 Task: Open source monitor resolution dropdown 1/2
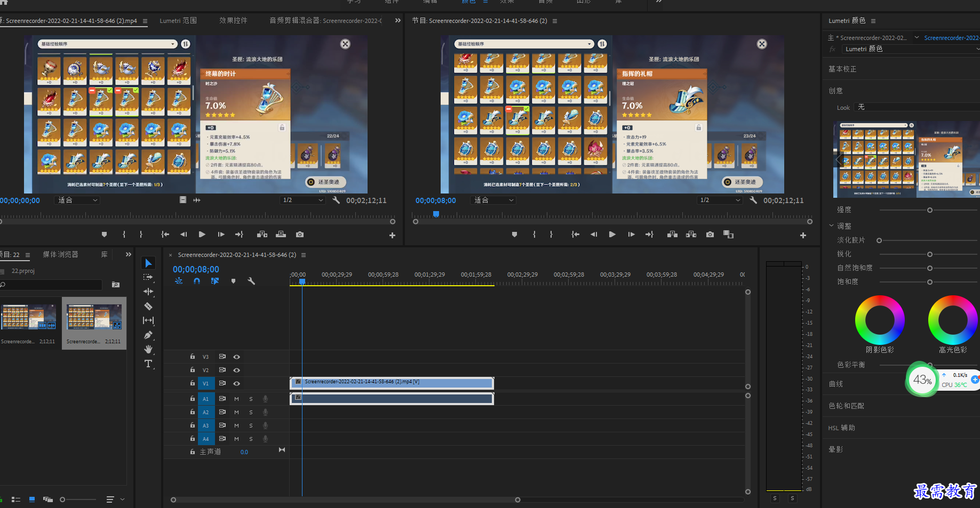pyautogui.click(x=302, y=200)
